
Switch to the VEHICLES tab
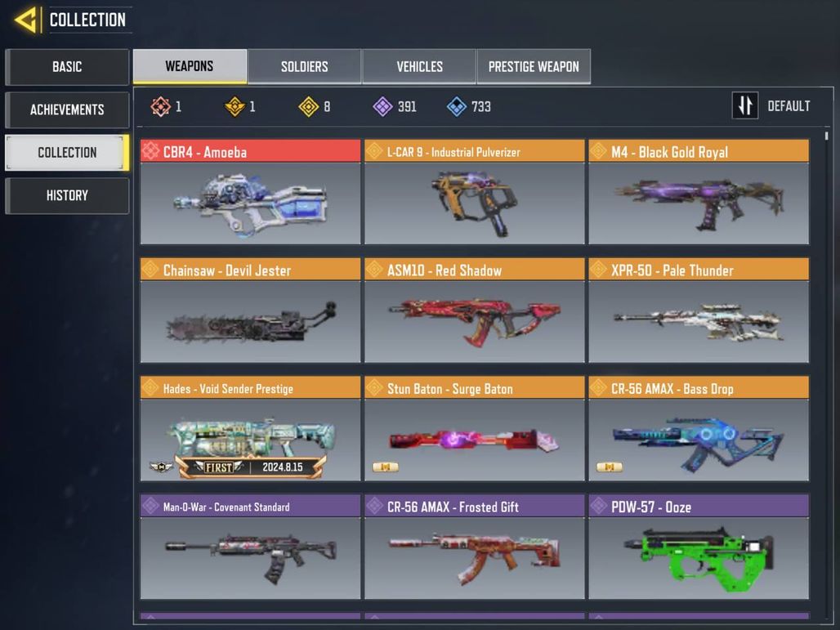click(x=419, y=66)
